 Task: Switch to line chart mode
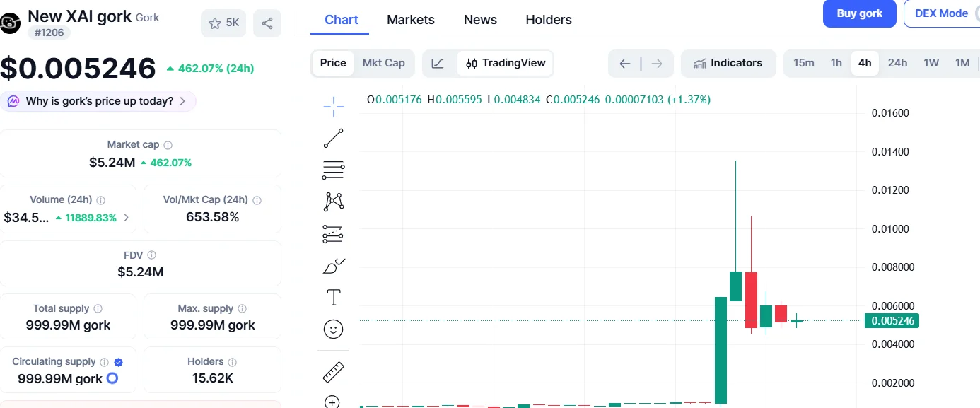click(438, 63)
